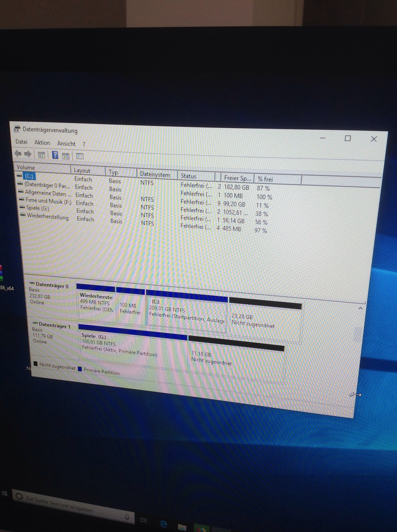The width and height of the screenshot is (397, 532).
Task: Click the properties checklist toolbar icon
Action: 80,156
